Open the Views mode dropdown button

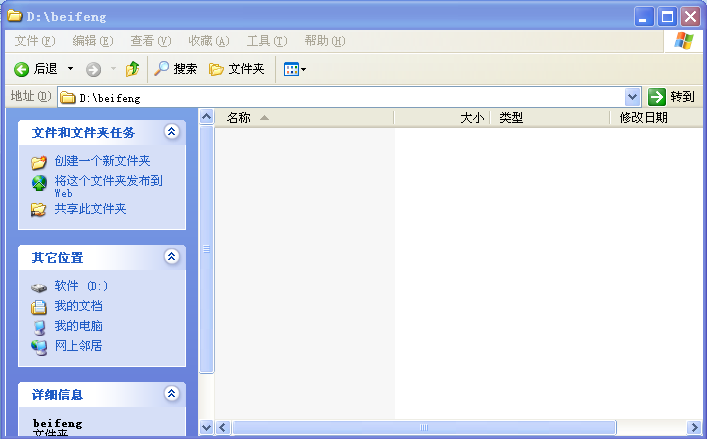(x=295, y=69)
